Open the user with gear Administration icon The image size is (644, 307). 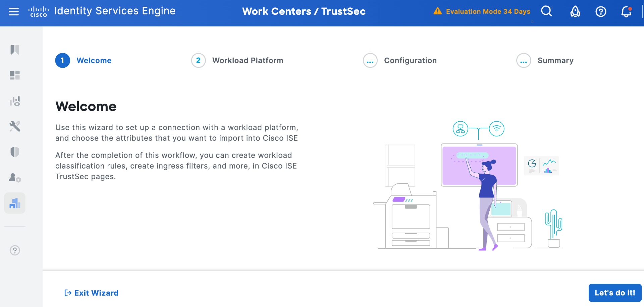click(15, 178)
